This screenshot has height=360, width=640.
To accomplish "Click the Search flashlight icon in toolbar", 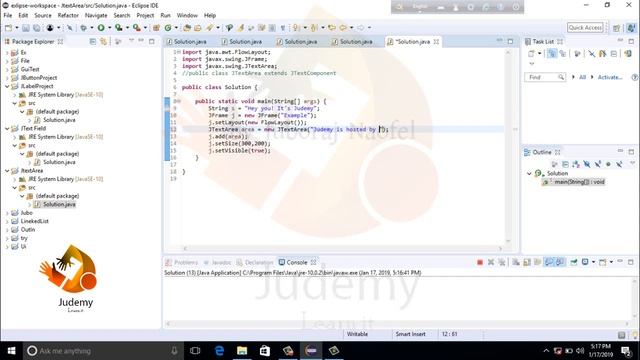I will point(209,28).
